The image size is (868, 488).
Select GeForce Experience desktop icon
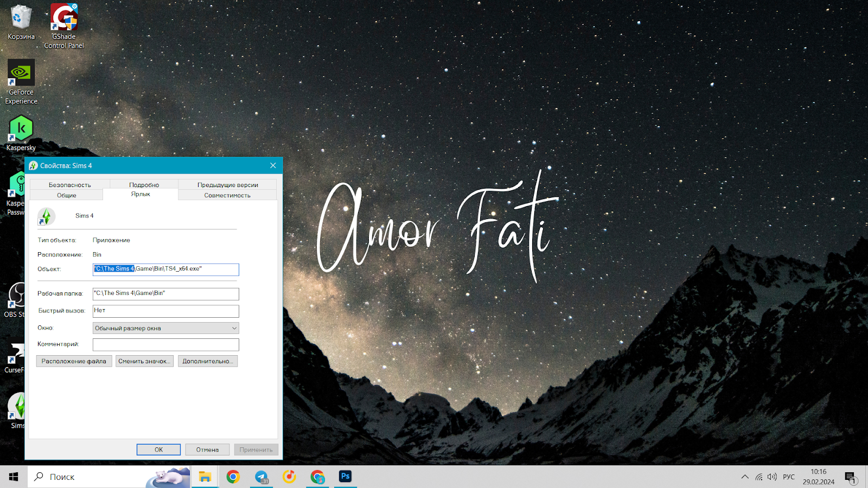tap(21, 81)
